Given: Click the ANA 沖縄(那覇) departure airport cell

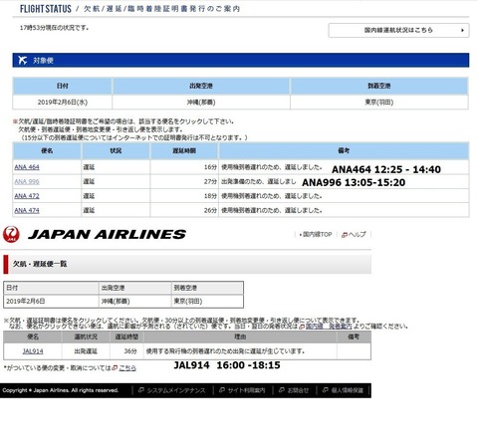Looking at the screenshot, I should pyautogui.click(x=201, y=103).
